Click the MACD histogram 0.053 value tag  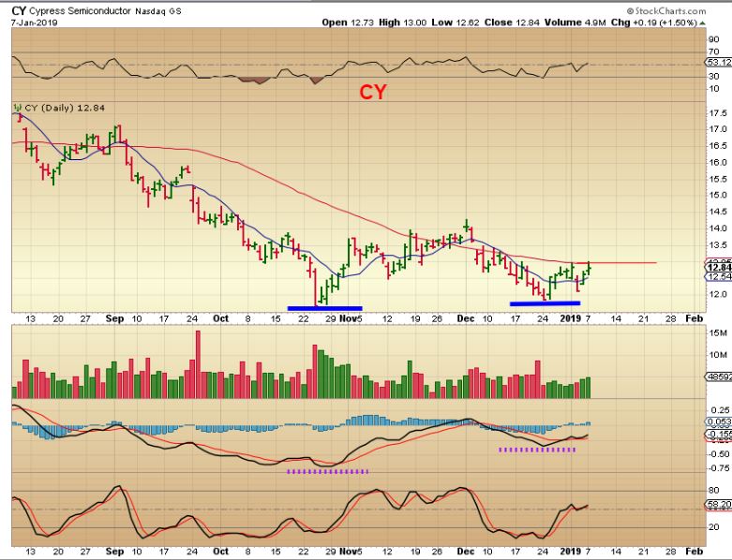pos(719,422)
